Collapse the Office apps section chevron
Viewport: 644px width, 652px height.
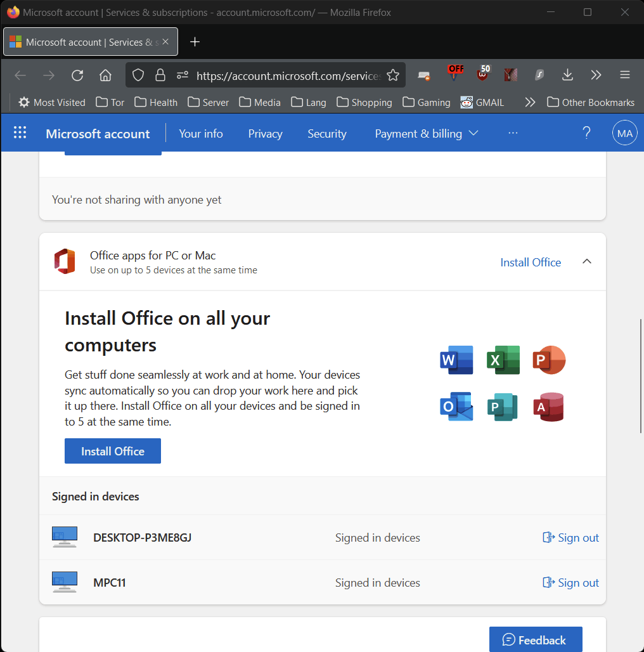click(587, 261)
